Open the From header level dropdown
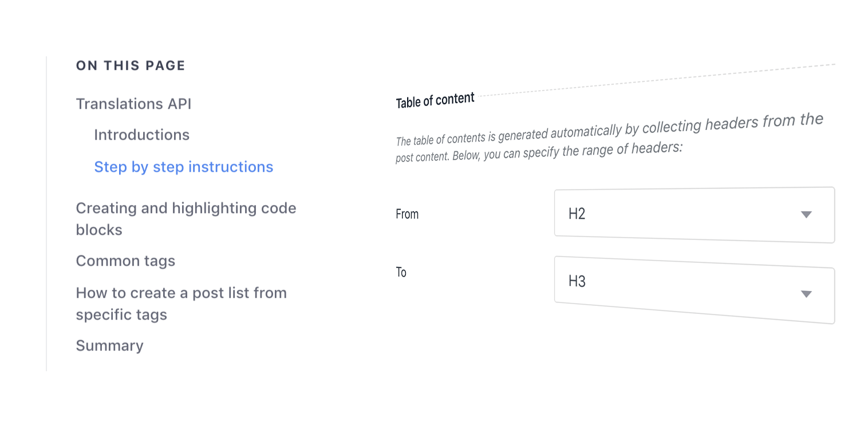Viewport: 868px width, 429px height. (x=693, y=214)
